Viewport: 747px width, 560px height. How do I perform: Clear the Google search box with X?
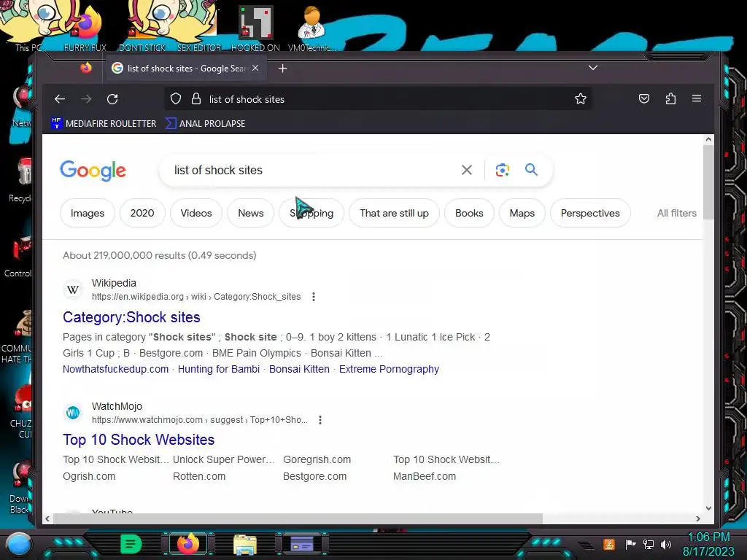(x=467, y=170)
